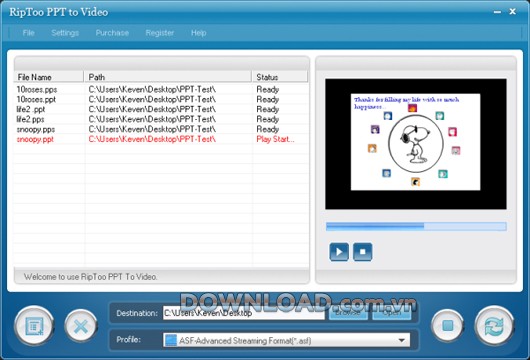Stop the slideshow preview
530x360 pixels.
click(363, 252)
